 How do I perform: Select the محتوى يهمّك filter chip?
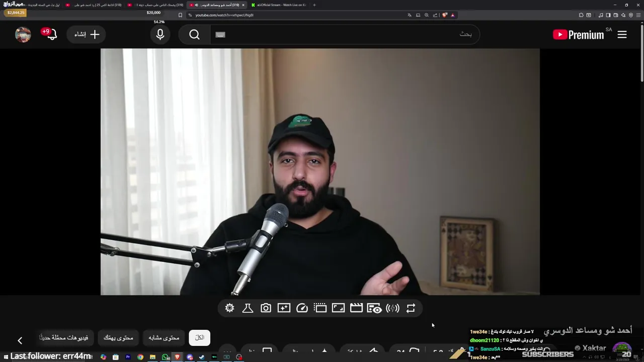[118, 338]
